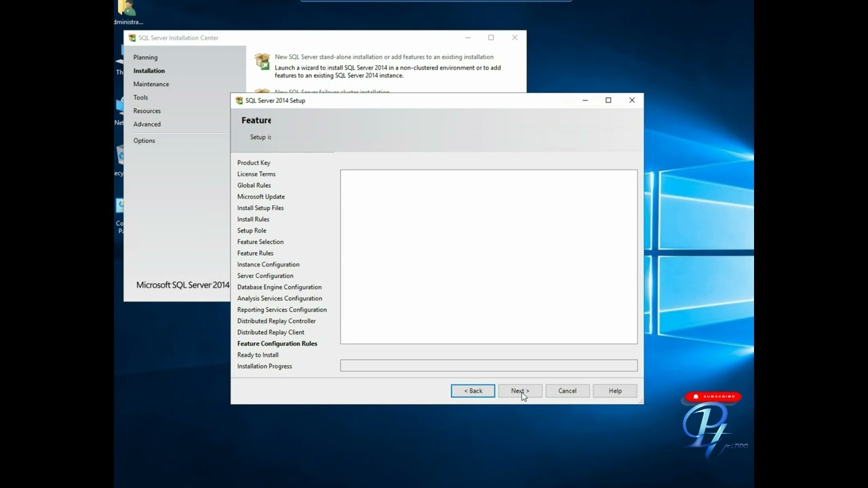Close the SQL Server 2014 Setup window

(632, 100)
